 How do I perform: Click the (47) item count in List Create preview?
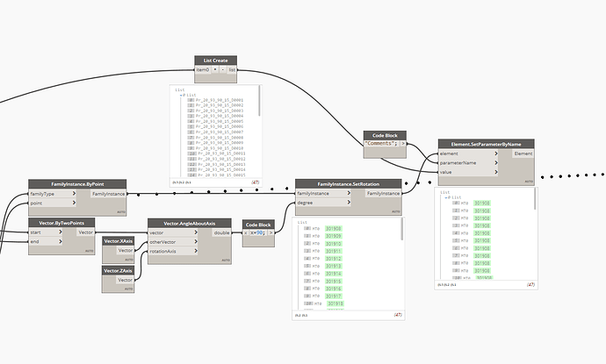(255, 182)
